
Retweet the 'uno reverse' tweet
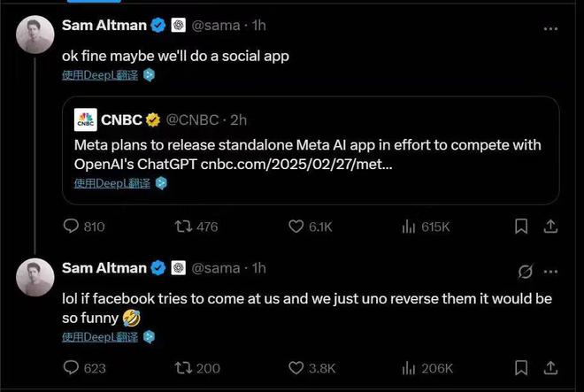click(185, 367)
